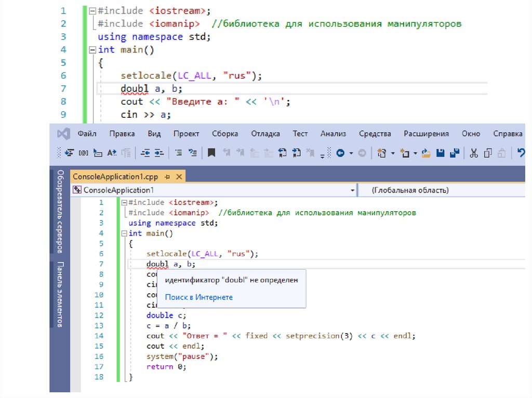Click the Copy icon in toolbar
This screenshot has height=398, width=532.
(487, 153)
